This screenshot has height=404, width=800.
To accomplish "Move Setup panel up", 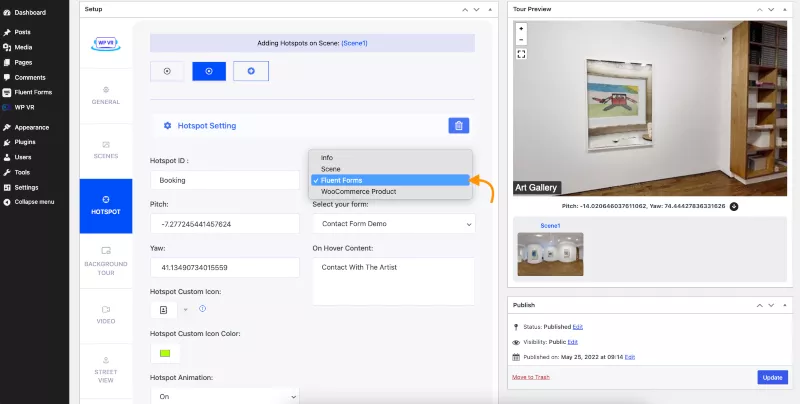I will pyautogui.click(x=465, y=9).
